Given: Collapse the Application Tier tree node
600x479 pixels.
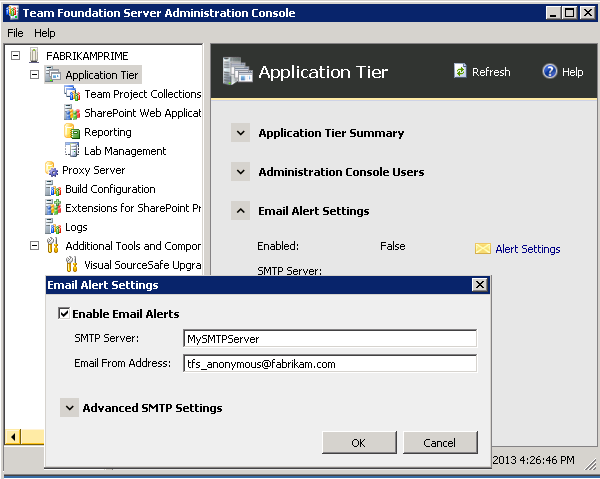Looking at the screenshot, I should point(34,75).
